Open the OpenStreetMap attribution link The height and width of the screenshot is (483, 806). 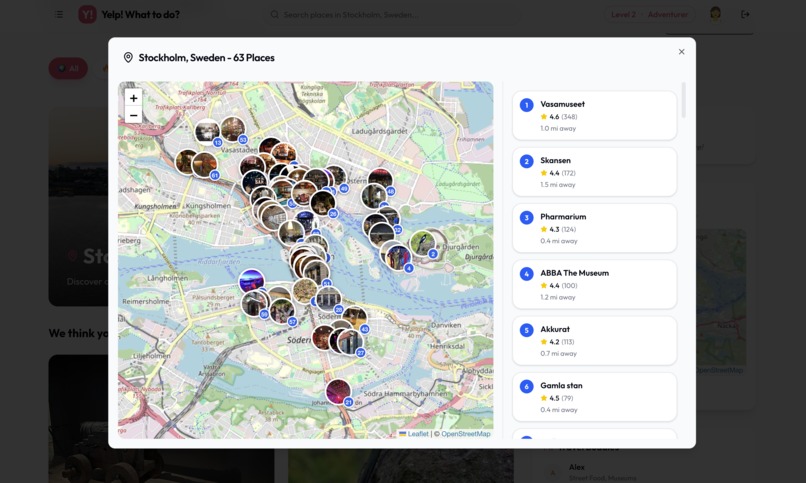click(466, 434)
